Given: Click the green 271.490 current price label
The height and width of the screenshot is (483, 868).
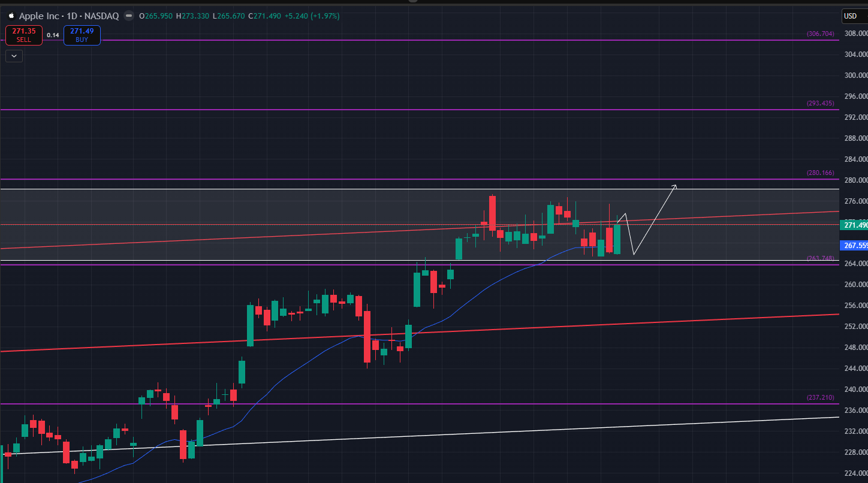Looking at the screenshot, I should [x=854, y=225].
